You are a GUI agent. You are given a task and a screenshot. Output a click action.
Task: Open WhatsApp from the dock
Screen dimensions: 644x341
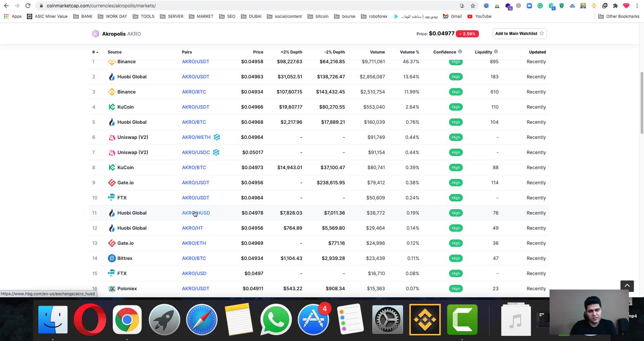276,319
